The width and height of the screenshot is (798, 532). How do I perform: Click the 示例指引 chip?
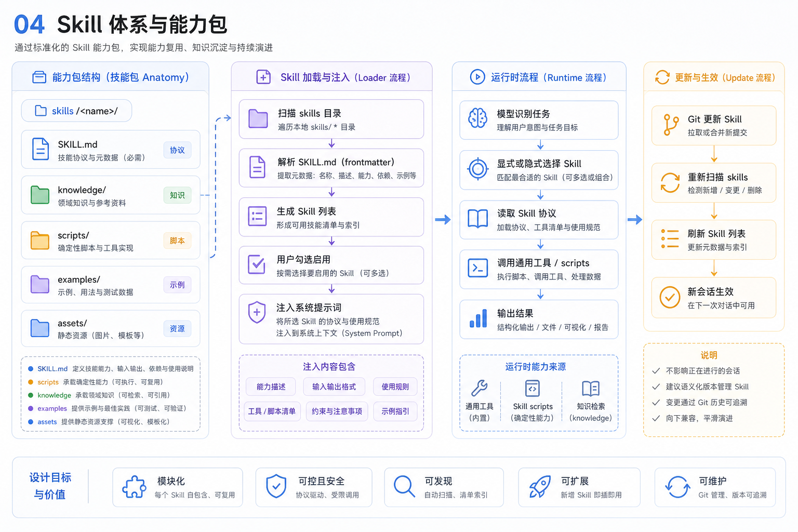[x=395, y=411]
